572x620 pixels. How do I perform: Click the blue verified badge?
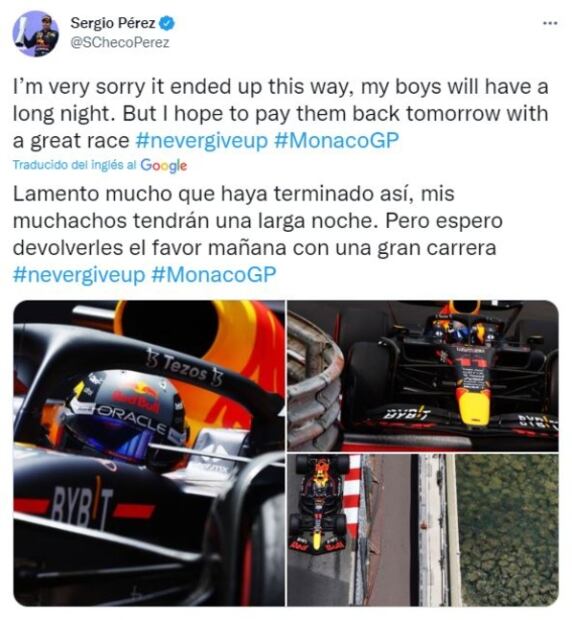point(167,23)
